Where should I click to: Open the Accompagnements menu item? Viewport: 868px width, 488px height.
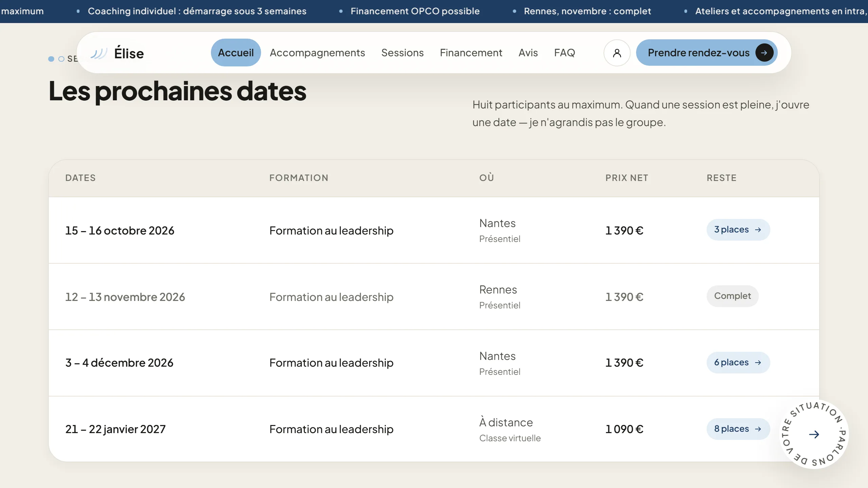tap(317, 53)
